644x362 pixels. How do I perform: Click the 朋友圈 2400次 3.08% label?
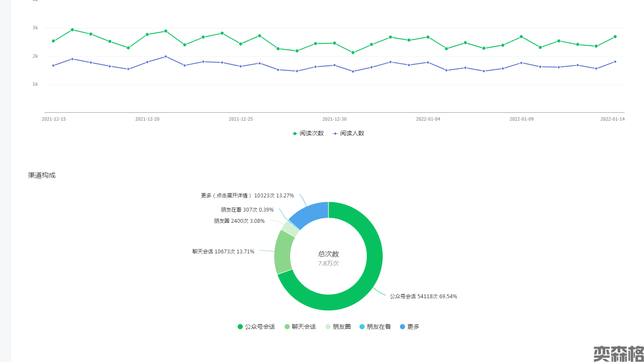tap(239, 221)
